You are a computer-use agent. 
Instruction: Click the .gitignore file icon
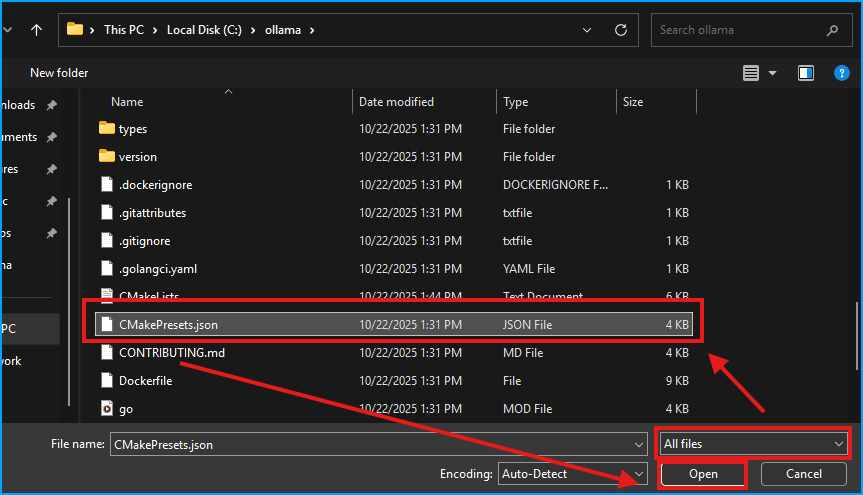(x=107, y=241)
